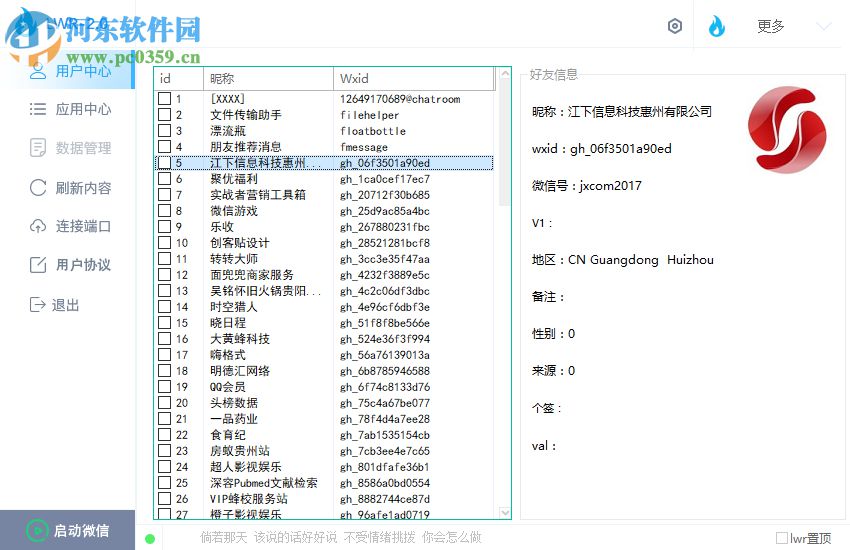The image size is (850, 550).
Task: Check the box for 晓日程
Action: click(x=164, y=322)
